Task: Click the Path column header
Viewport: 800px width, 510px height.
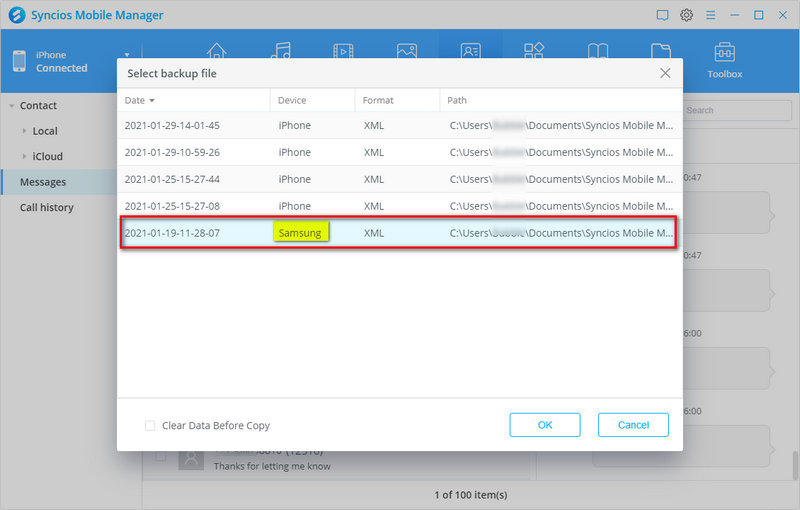Action: tap(561, 100)
